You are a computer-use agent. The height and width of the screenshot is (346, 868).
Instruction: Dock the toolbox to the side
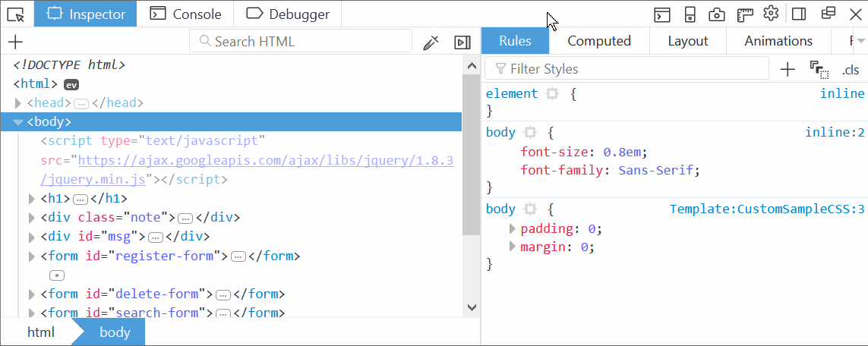pyautogui.click(x=799, y=14)
